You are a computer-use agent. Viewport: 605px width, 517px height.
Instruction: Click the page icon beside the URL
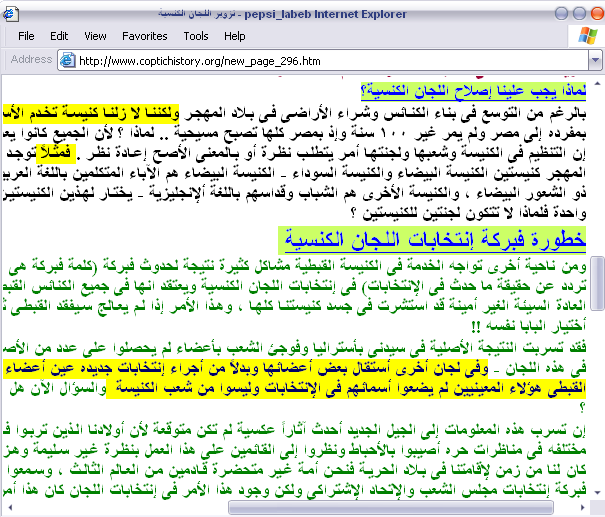tap(67, 60)
